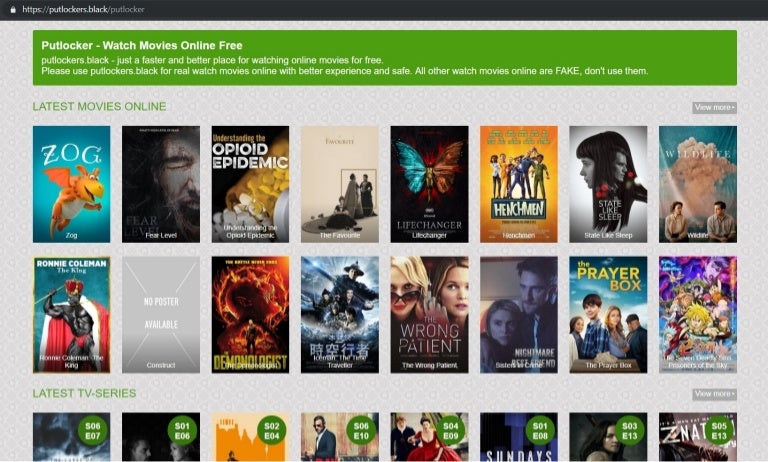The height and width of the screenshot is (462, 768).
Task: Click the S01 E06 episode badge
Action: click(183, 431)
